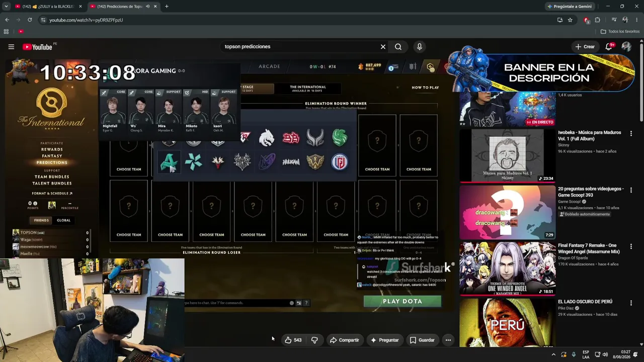Open the YouTube bookmark shortcut

pyautogui.click(x=21, y=31)
